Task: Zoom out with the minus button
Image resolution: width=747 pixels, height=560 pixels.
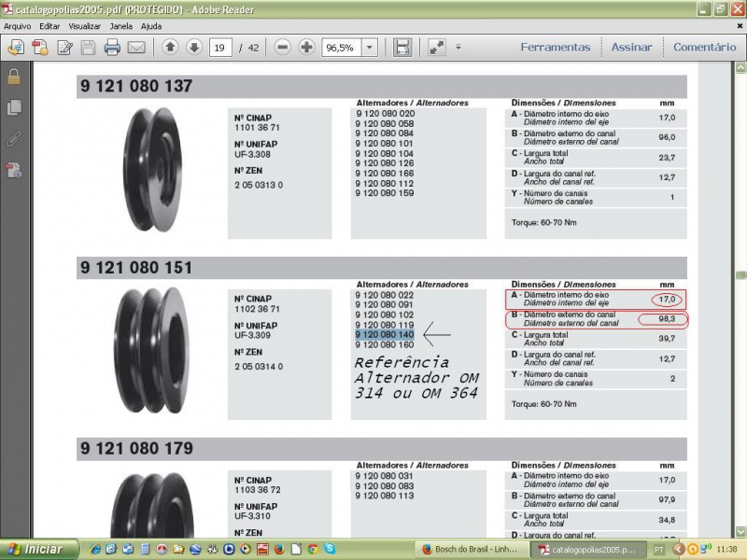Action: [283, 48]
